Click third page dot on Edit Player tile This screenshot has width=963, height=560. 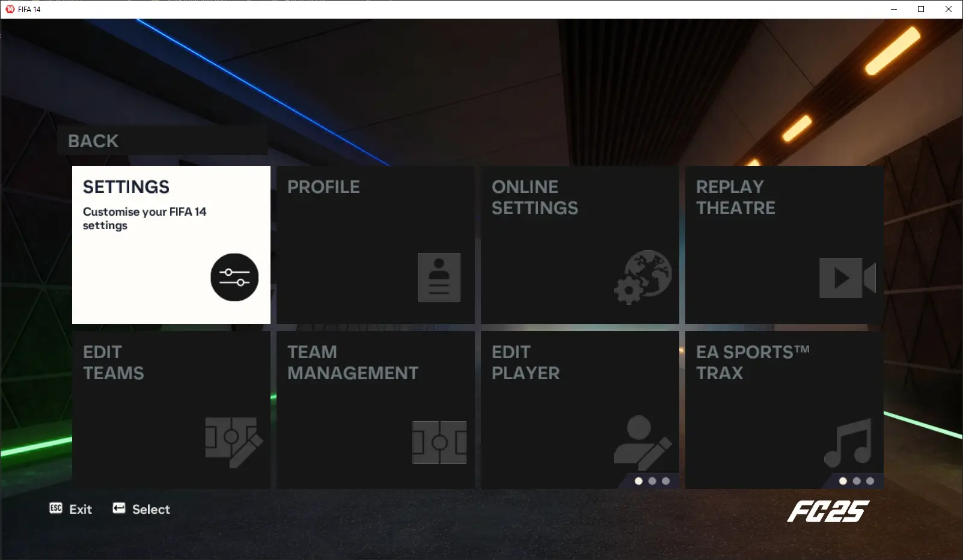coord(665,481)
